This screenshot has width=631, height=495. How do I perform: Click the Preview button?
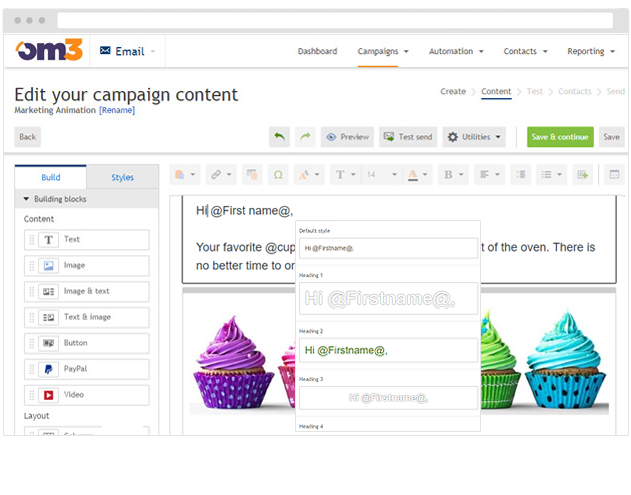pyautogui.click(x=347, y=137)
